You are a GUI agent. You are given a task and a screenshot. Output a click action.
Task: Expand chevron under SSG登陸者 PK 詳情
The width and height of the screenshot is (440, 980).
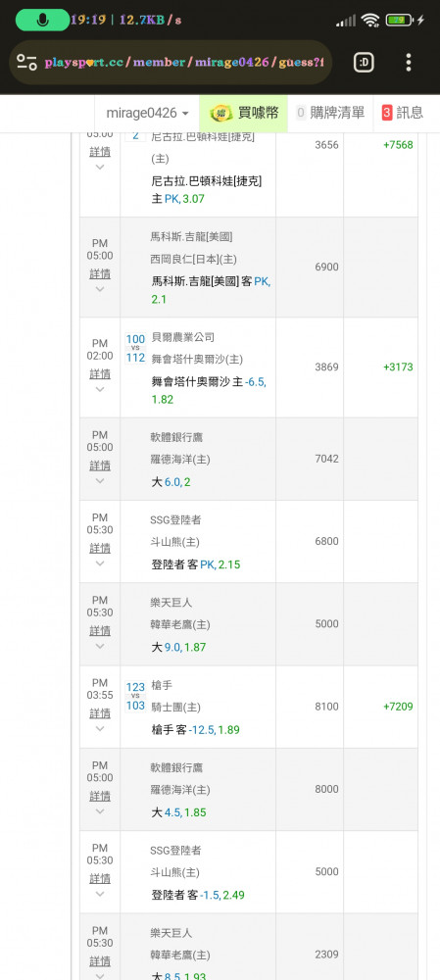(x=100, y=563)
